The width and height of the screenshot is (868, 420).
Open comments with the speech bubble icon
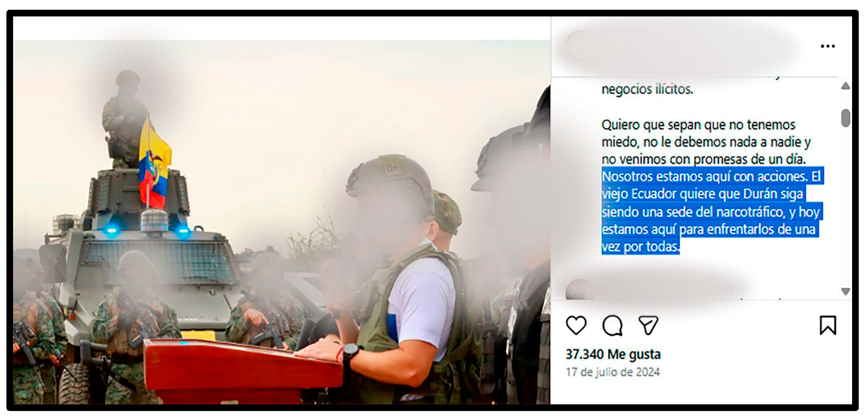[x=612, y=325]
